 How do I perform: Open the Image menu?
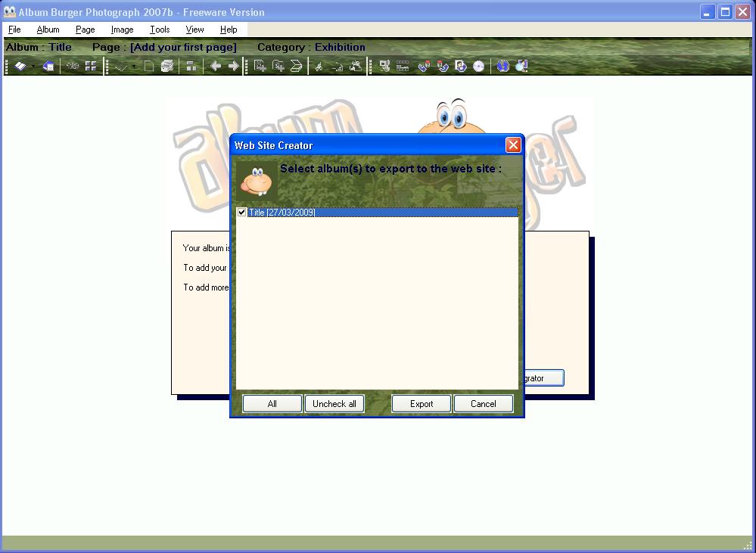(x=123, y=30)
